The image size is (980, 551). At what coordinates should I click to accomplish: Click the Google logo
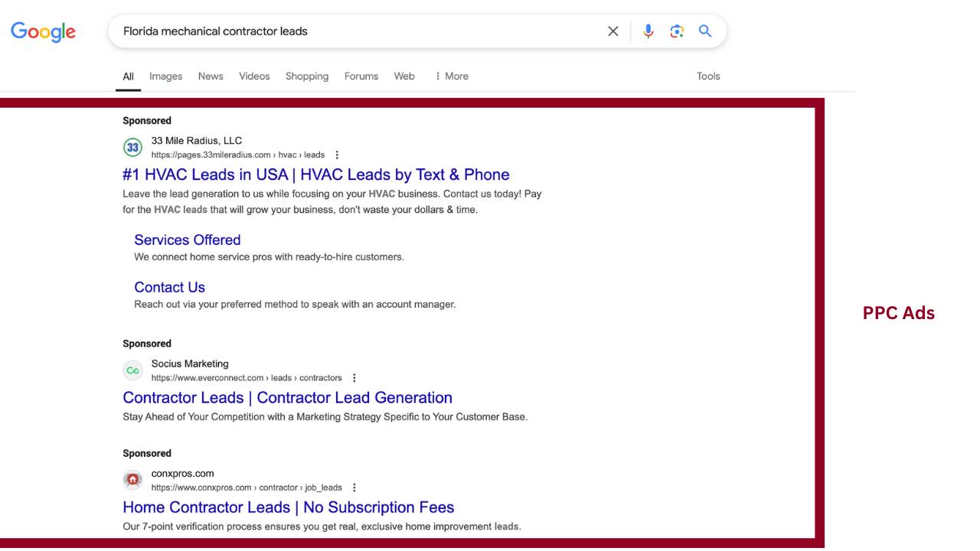(x=43, y=31)
